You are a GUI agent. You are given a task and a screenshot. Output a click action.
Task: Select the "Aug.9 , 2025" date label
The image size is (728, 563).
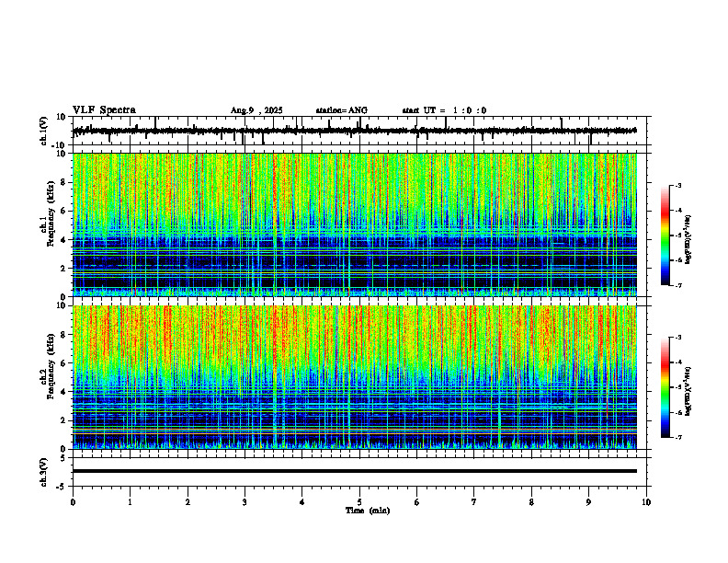coord(256,110)
